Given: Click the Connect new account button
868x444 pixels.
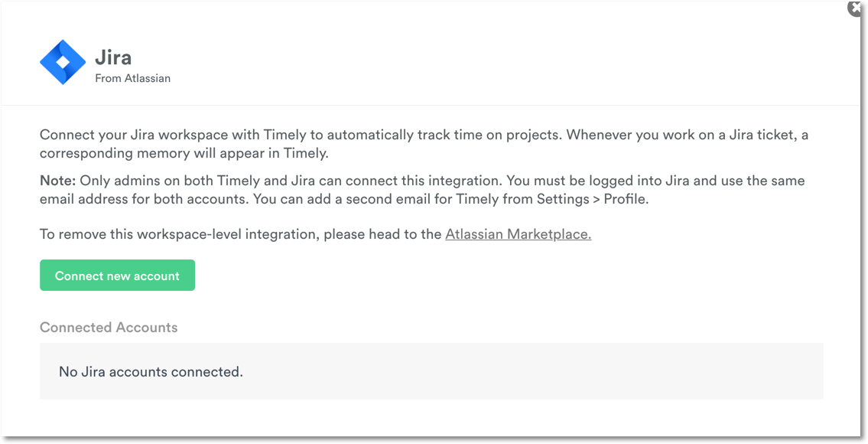Looking at the screenshot, I should click(x=117, y=276).
